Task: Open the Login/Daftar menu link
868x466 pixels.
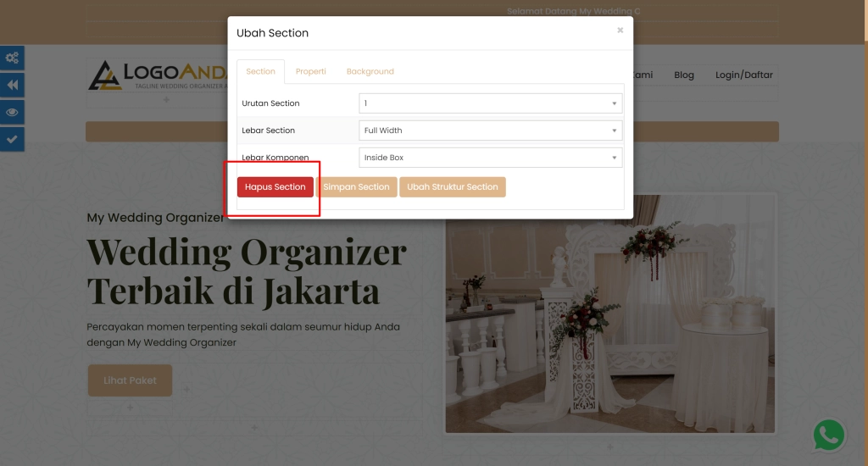Action: [743, 75]
